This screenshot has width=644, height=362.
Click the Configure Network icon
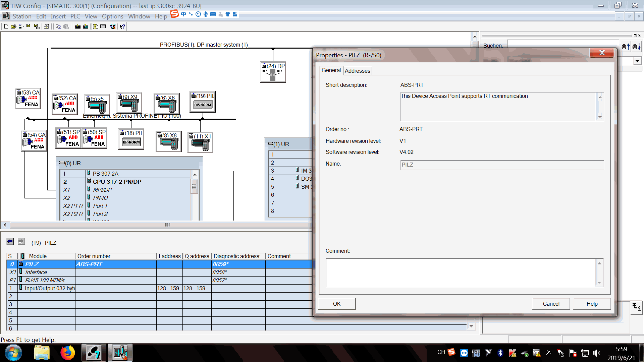coord(113,26)
